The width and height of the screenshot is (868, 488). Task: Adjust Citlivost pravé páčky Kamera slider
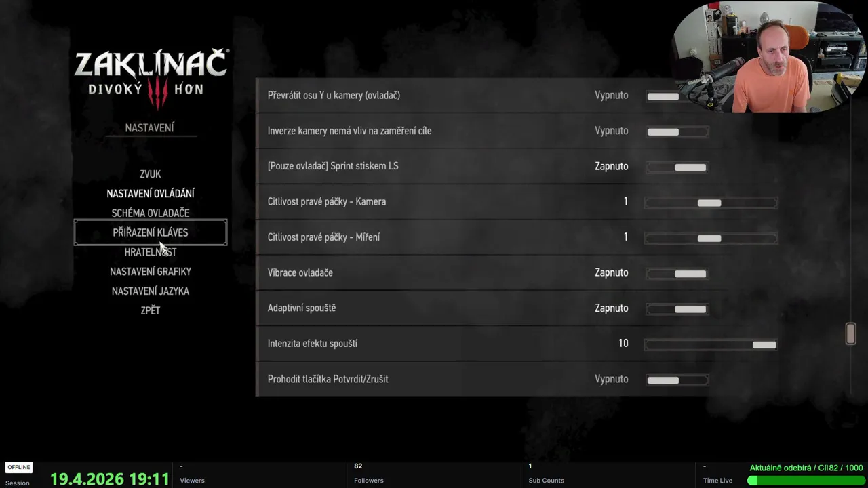point(711,203)
